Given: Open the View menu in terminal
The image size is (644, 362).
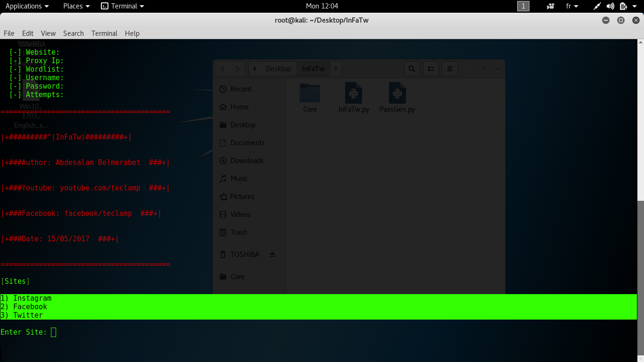Looking at the screenshot, I should pyautogui.click(x=48, y=33).
